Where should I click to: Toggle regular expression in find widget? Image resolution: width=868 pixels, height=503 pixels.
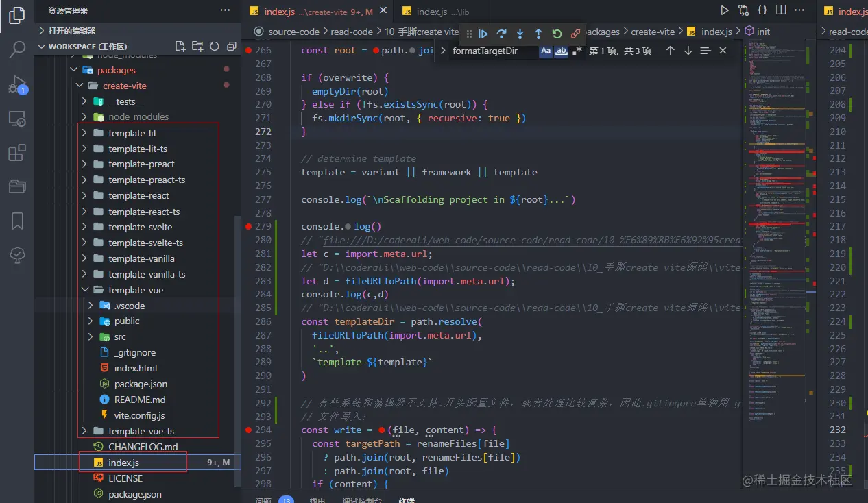pos(577,51)
